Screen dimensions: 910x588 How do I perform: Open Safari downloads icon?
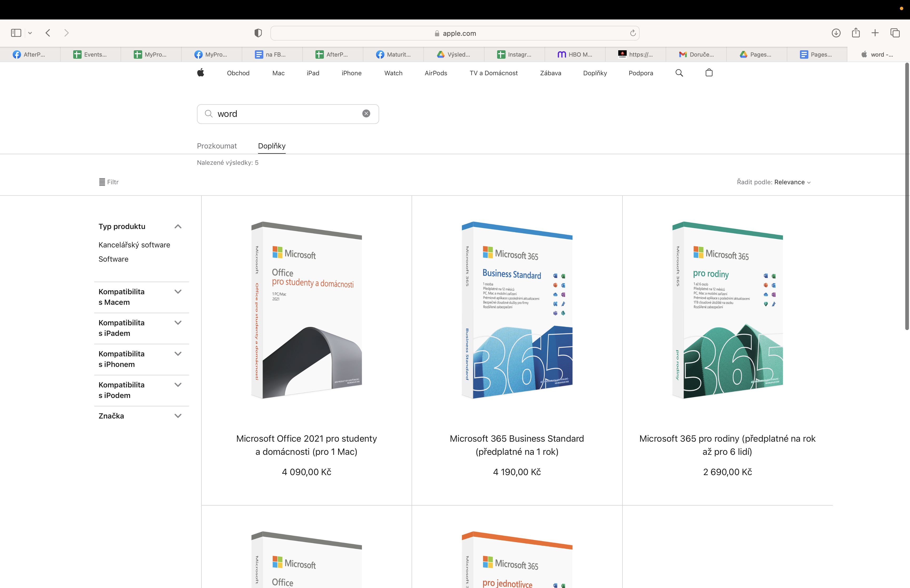(x=836, y=33)
